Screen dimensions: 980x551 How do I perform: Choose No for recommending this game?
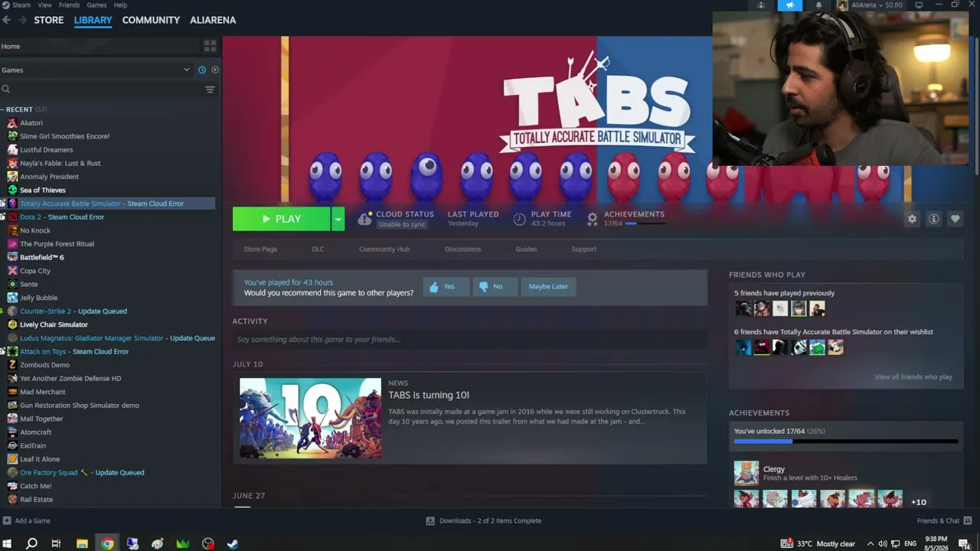(494, 286)
